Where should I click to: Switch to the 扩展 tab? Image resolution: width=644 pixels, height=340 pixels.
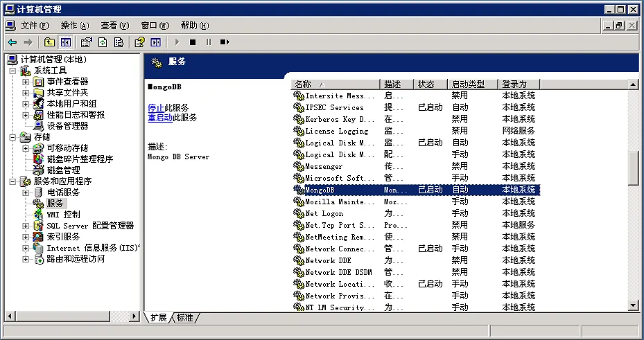click(x=158, y=317)
